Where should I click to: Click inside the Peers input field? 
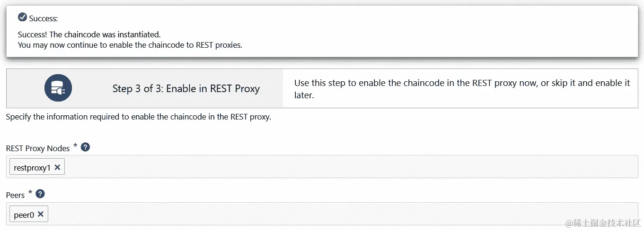point(331,214)
